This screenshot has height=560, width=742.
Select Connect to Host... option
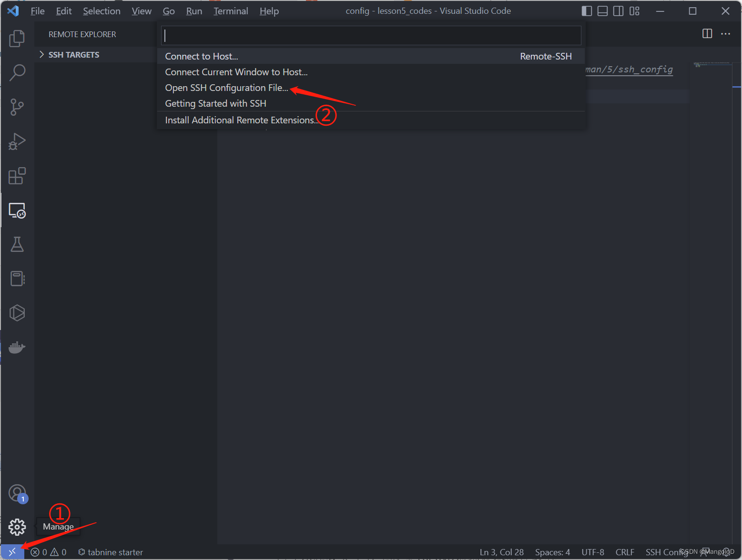point(371,56)
